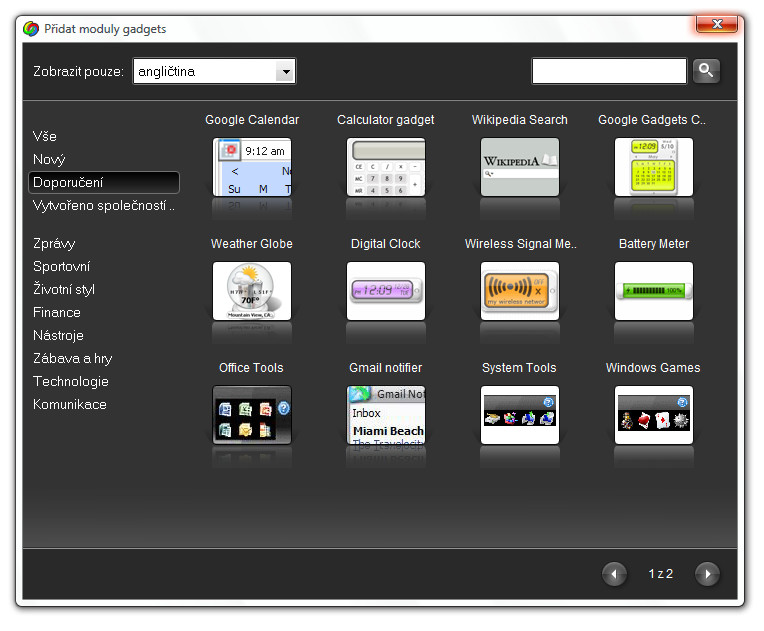Select the green Battery Meter icon
764x631 pixels.
click(654, 291)
